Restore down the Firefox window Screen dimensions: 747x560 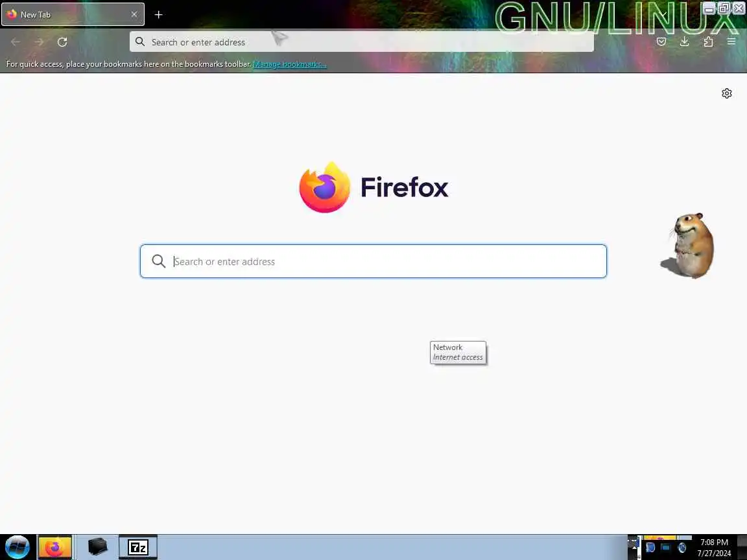tap(724, 8)
